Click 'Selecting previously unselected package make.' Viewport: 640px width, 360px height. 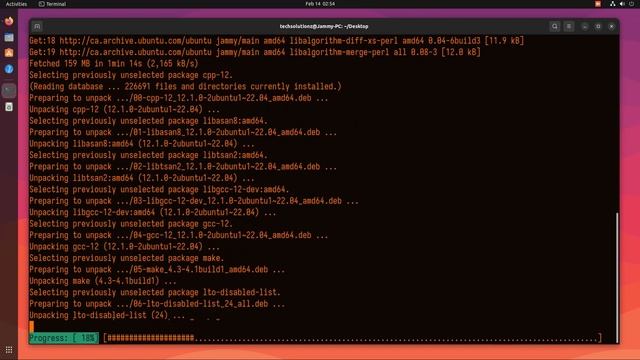click(127, 258)
